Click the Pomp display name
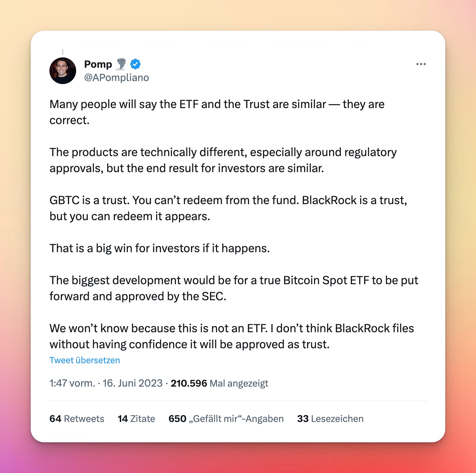Screen dimensions: 476x473 pyautogui.click(x=98, y=64)
